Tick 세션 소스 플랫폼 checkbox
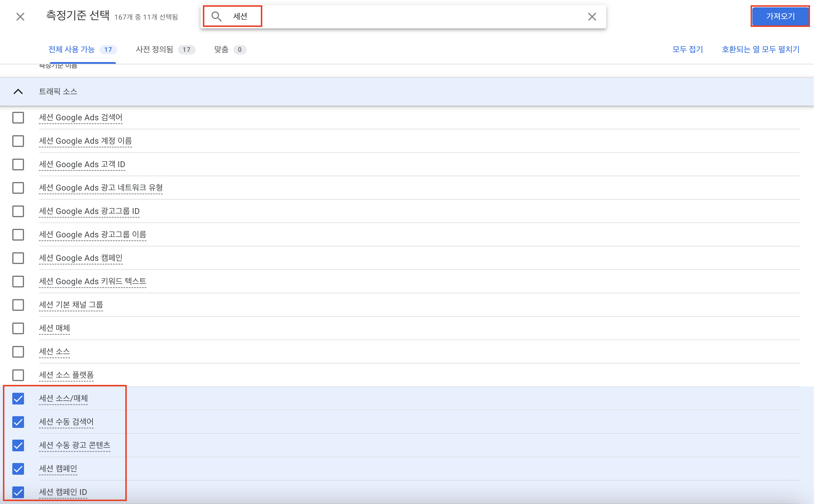 point(18,375)
